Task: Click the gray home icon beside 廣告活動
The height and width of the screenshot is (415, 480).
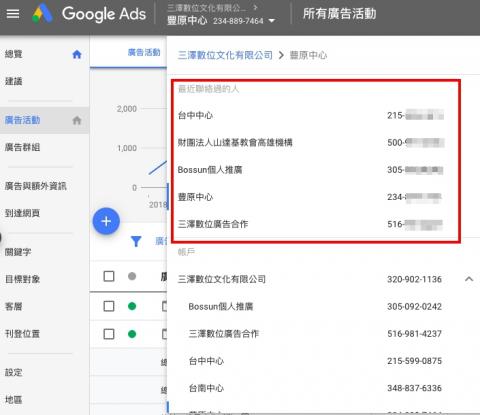Action: [x=77, y=120]
